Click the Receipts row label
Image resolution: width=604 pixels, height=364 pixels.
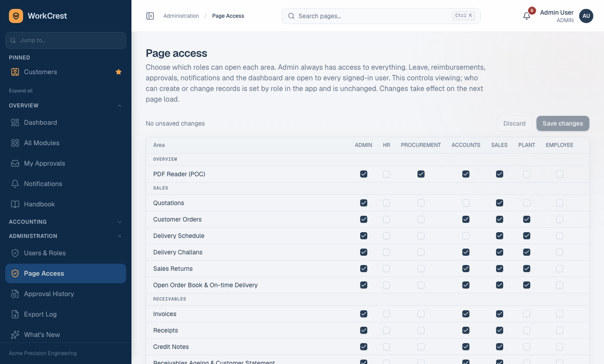(166, 330)
